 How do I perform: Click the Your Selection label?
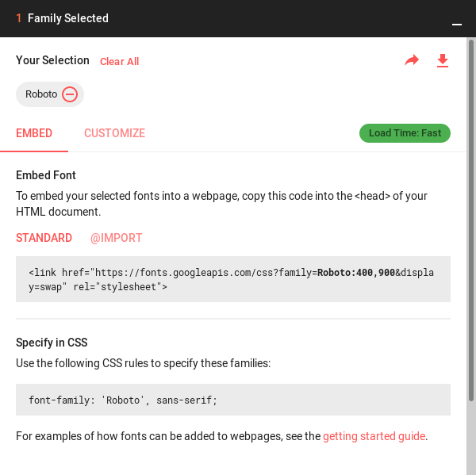coord(52,60)
